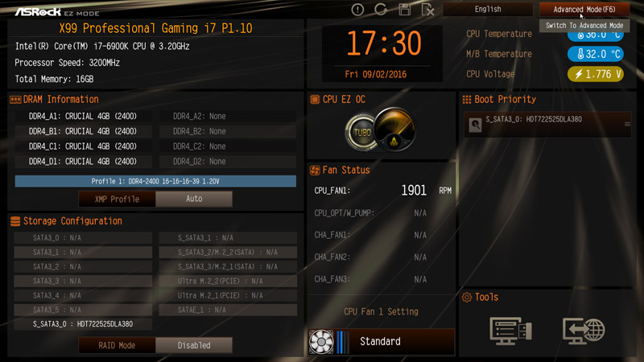The width and height of the screenshot is (644, 362).
Task: Select the CPU EZ OC turbo dial
Action: pyautogui.click(x=380, y=130)
